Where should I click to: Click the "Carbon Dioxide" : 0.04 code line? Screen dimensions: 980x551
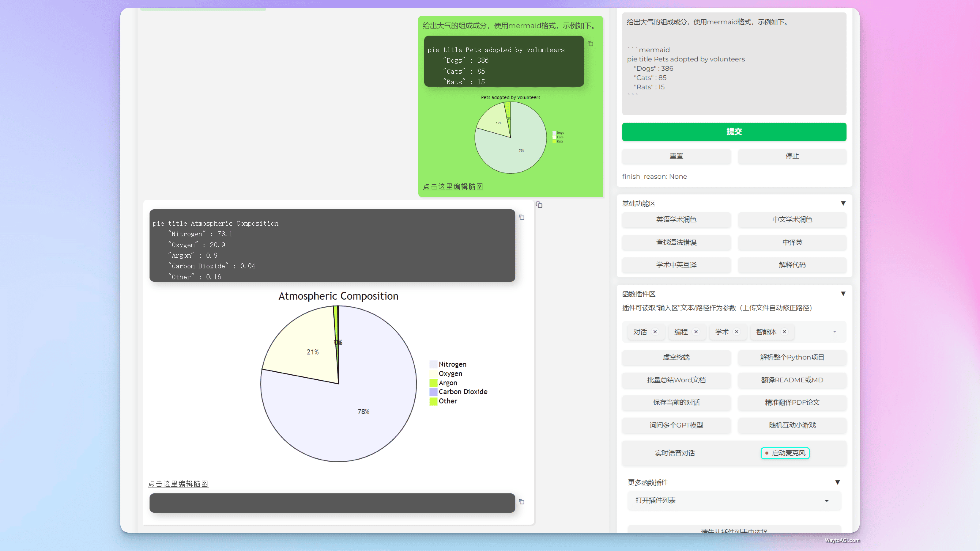[212, 266]
